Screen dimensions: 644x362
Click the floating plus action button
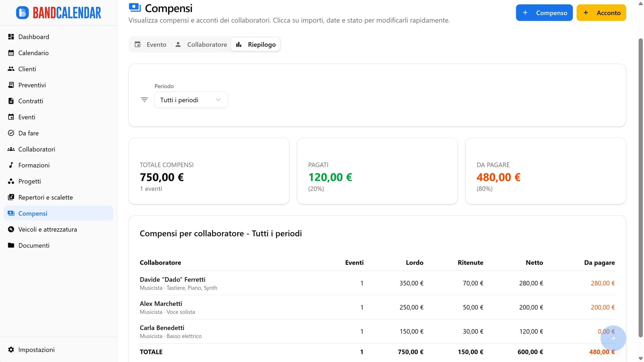click(x=613, y=338)
